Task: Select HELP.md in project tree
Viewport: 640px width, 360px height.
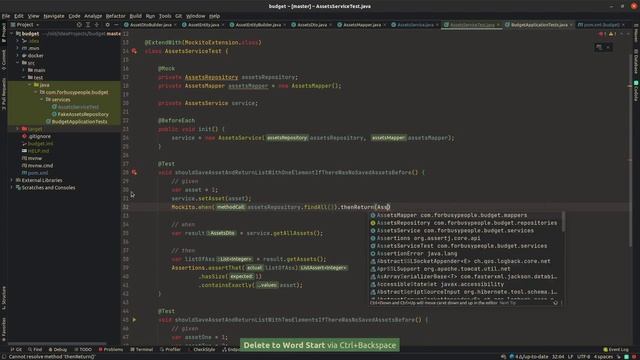Action: tap(35, 151)
